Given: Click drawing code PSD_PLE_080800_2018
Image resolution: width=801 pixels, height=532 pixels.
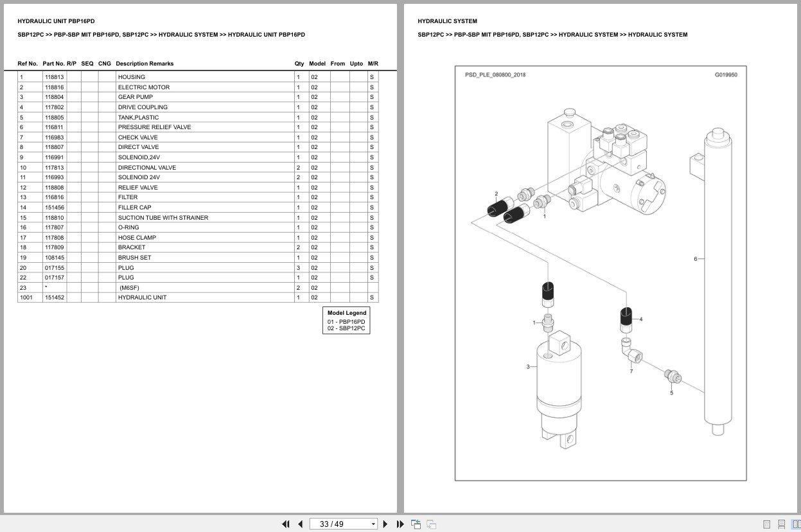Looking at the screenshot, I should click(x=495, y=75).
